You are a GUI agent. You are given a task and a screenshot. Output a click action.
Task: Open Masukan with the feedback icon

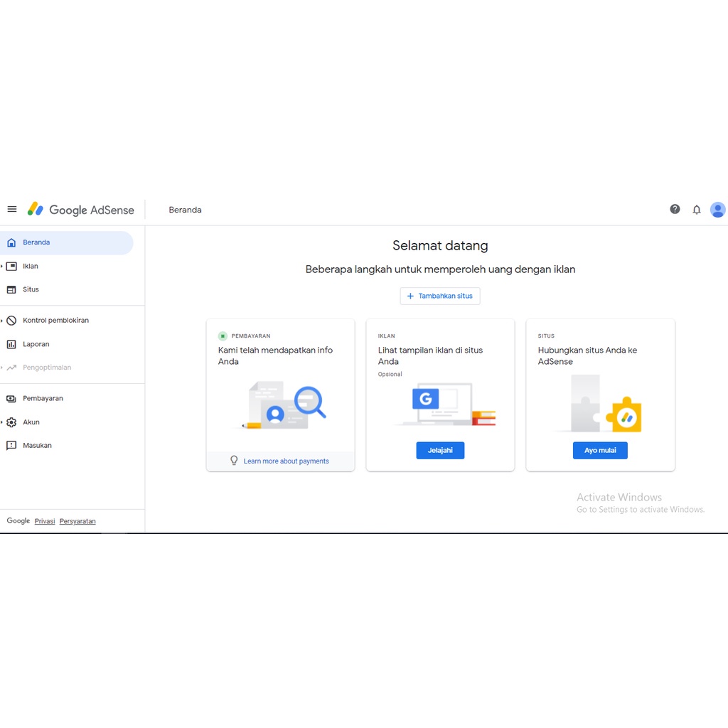tap(10, 445)
